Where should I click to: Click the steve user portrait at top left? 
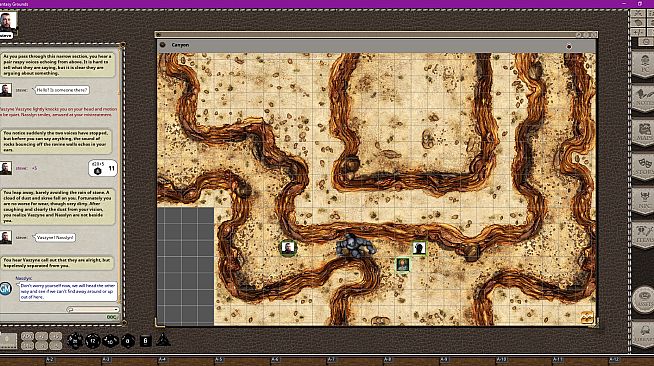[8, 22]
